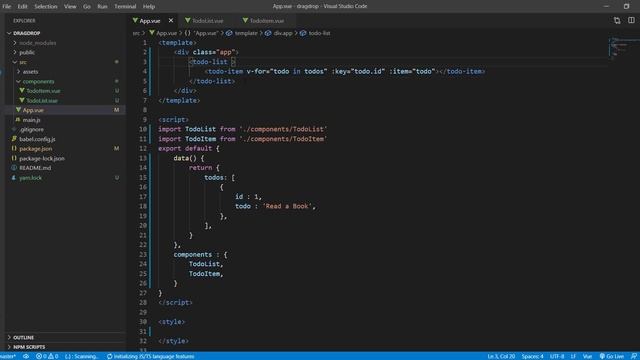Close the App.vue editor tab
640x360 pixels.
click(x=171, y=20)
